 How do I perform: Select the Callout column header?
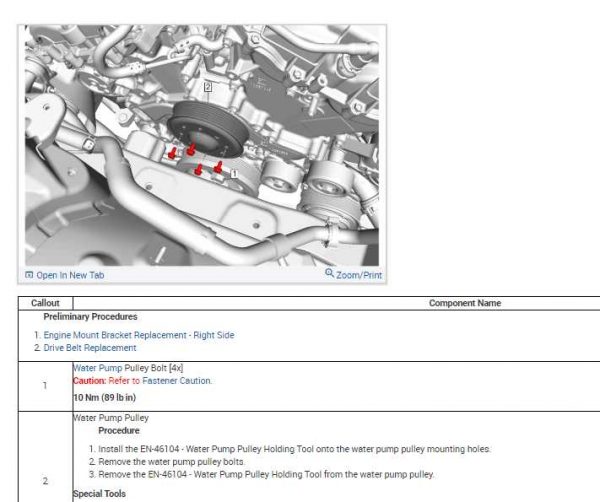[45, 303]
